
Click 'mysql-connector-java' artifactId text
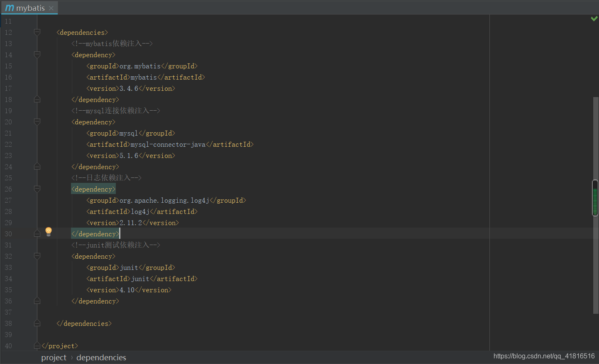168,144
